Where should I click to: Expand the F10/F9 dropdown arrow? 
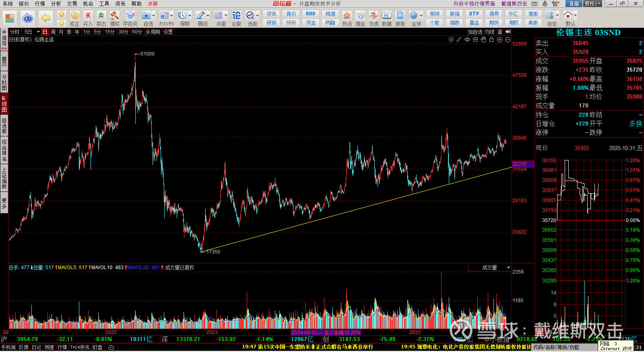[172, 16]
